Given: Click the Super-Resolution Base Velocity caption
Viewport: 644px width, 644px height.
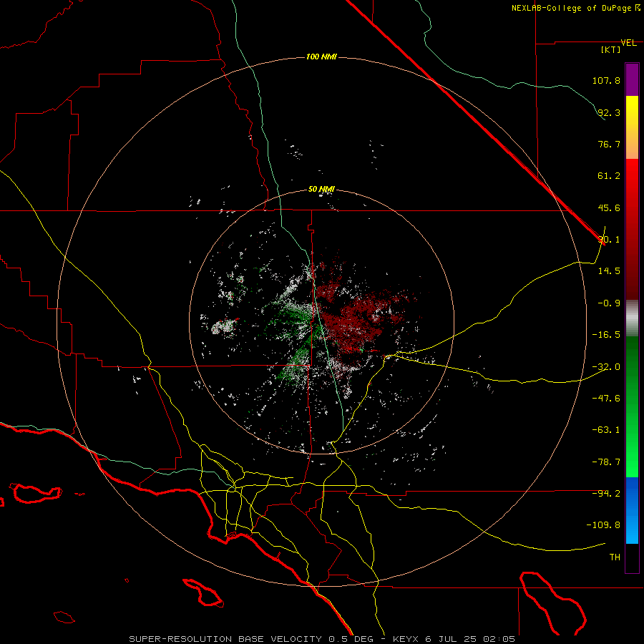Looking at the screenshot, I should click(x=321, y=639).
